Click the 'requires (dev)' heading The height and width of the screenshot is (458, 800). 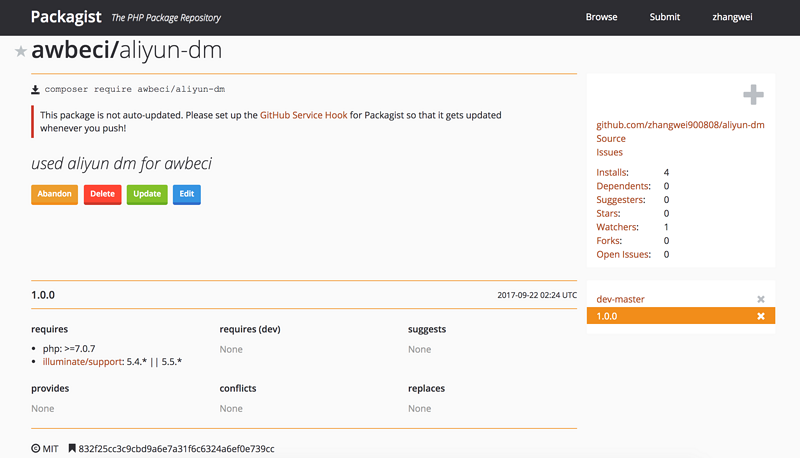pos(250,329)
